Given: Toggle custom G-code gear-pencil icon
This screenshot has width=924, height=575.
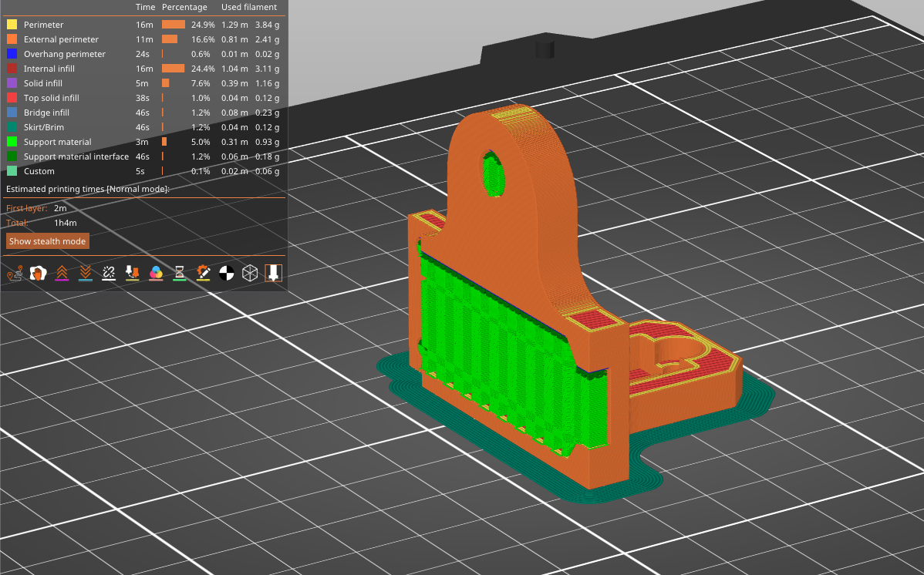Looking at the screenshot, I should (203, 273).
